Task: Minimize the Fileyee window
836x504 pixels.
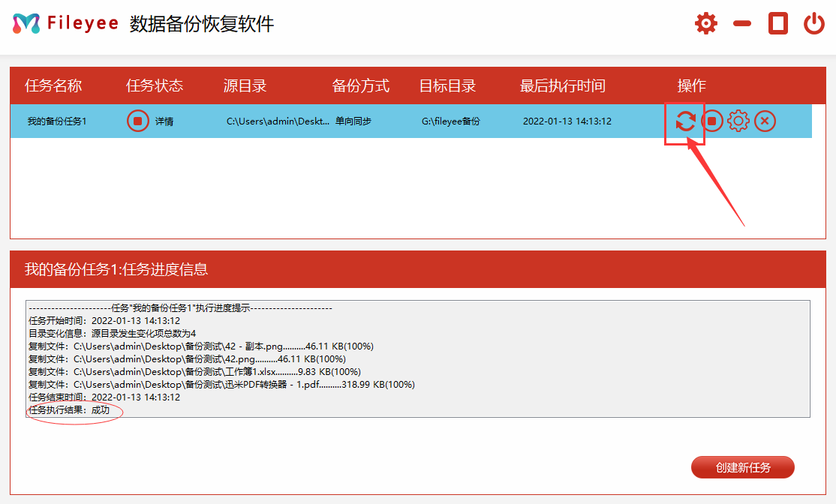Action: click(x=741, y=23)
